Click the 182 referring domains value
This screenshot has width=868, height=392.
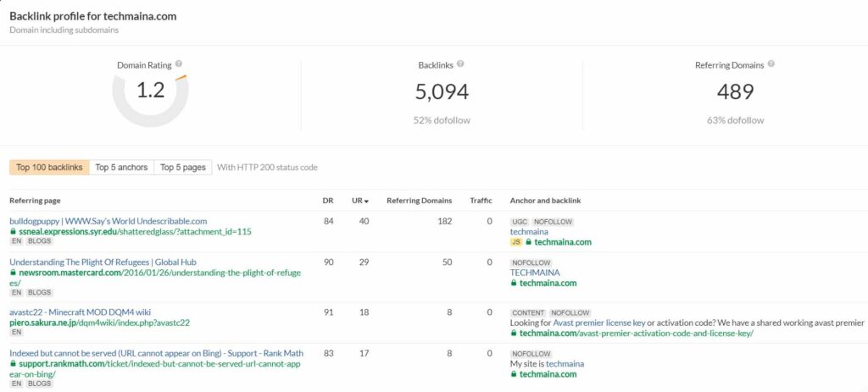click(x=444, y=221)
